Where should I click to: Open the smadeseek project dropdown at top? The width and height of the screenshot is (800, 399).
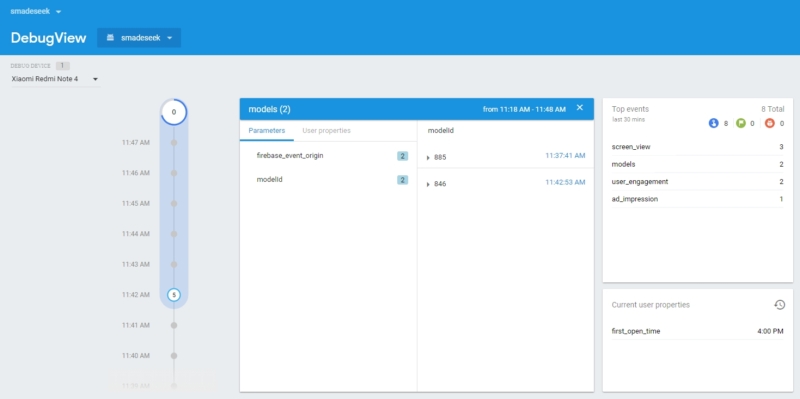pos(36,11)
